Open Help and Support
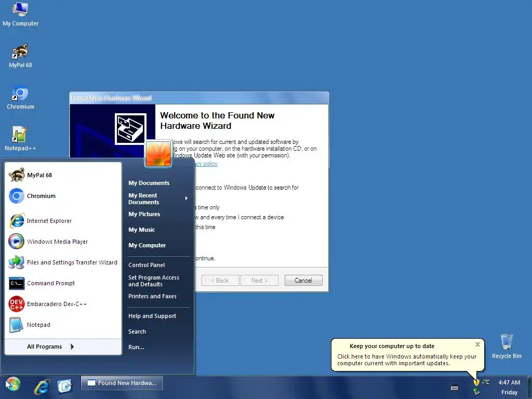532x399 pixels. pyautogui.click(x=152, y=316)
